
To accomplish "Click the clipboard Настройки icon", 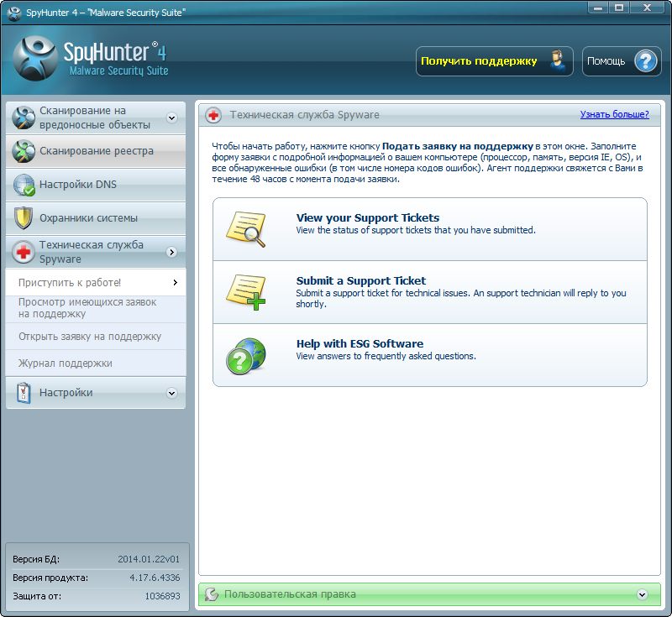I will pos(24,393).
